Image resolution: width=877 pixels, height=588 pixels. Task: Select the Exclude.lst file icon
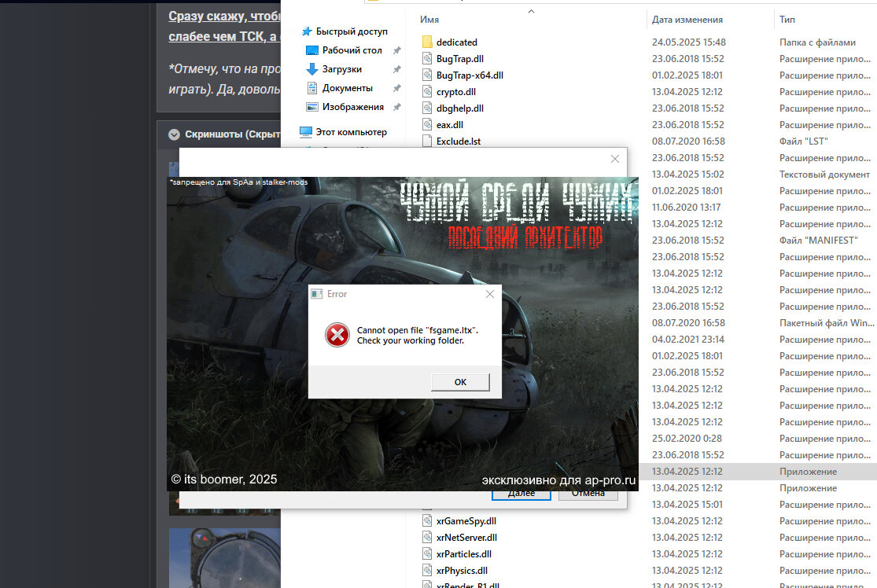tap(427, 141)
